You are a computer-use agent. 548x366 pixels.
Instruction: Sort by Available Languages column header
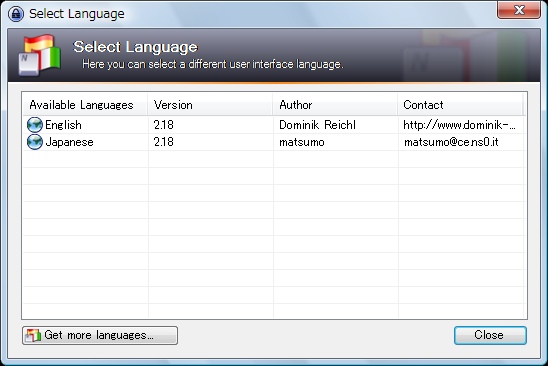[85, 105]
